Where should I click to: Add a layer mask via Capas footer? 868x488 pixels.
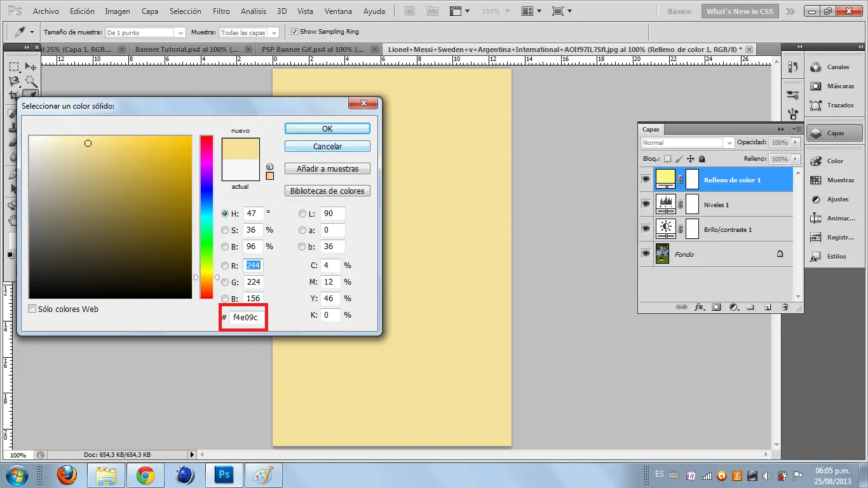716,306
